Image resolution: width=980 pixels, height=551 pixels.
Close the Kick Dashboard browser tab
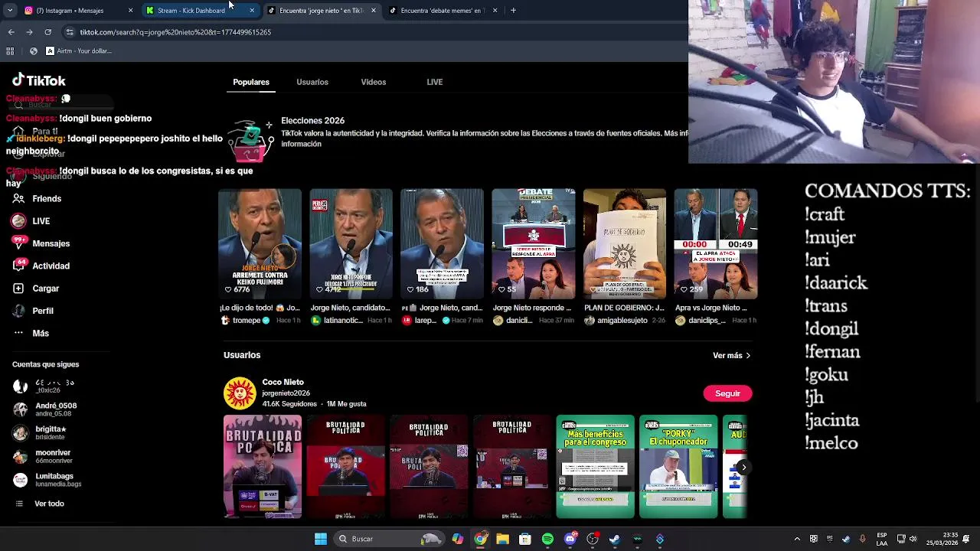pos(252,11)
